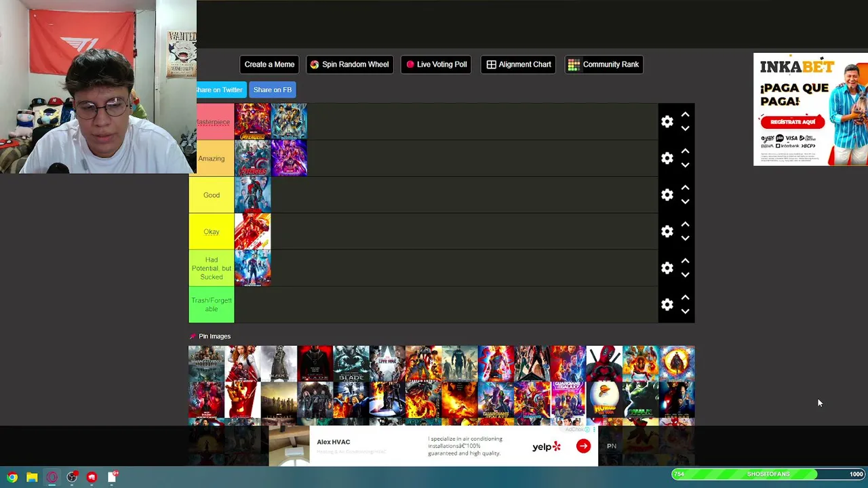Pick the Doctor Strange poster from the pool
This screenshot has height=488, width=868.
coord(677,364)
